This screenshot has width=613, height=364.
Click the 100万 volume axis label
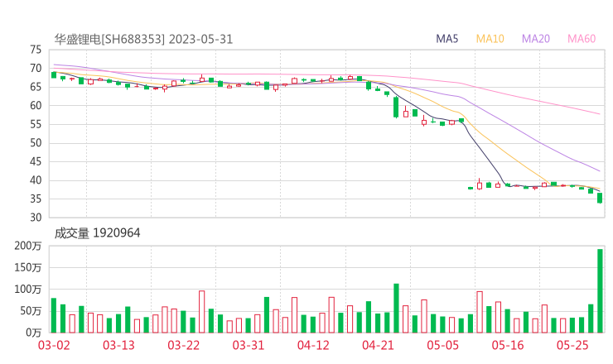point(28,290)
